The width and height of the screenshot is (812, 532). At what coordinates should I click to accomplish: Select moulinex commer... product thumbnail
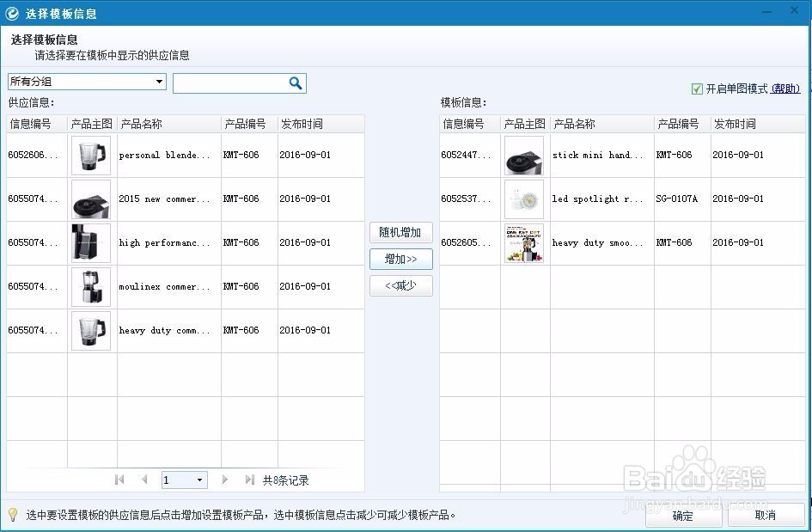[91, 287]
